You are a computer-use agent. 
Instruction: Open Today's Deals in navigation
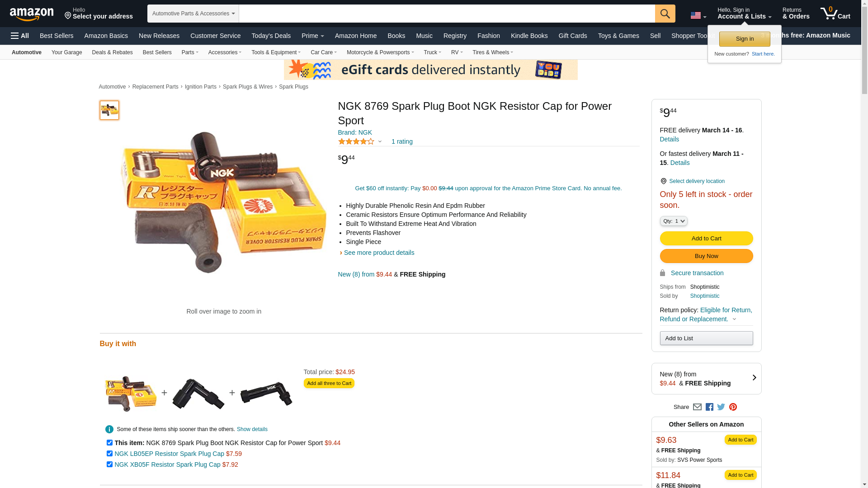pos(271,36)
